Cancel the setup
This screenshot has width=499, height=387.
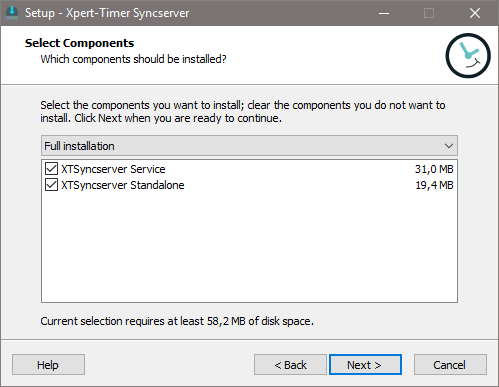click(450, 365)
